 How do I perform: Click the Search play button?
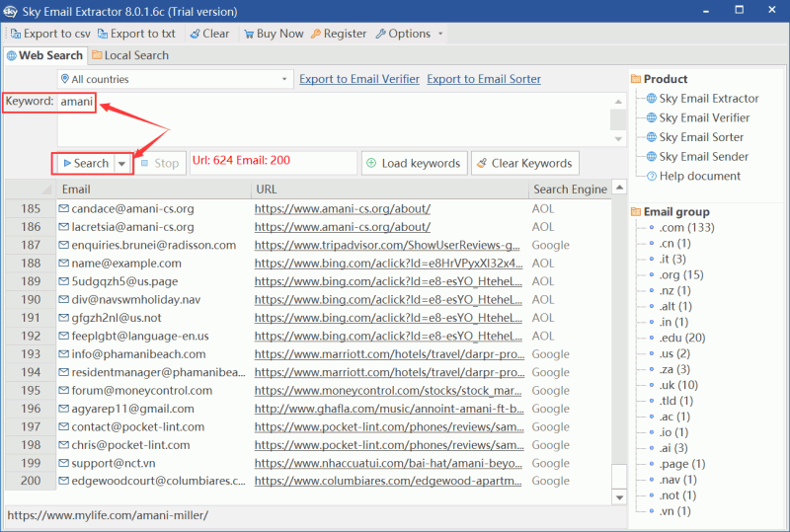[x=84, y=163]
